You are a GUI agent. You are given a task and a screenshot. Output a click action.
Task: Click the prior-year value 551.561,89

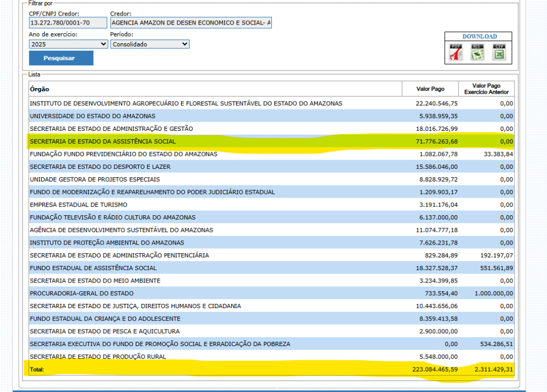pos(496,268)
